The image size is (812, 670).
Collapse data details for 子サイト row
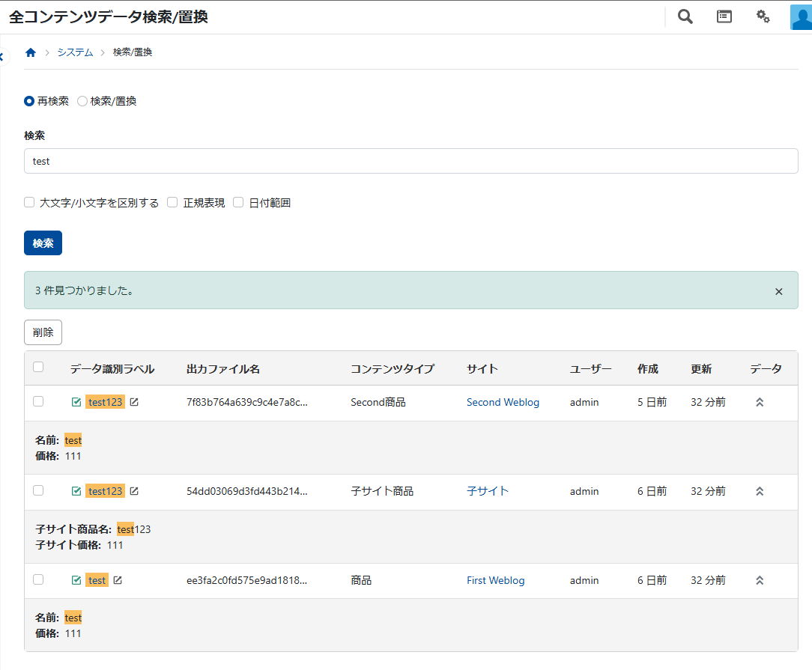[x=759, y=491]
